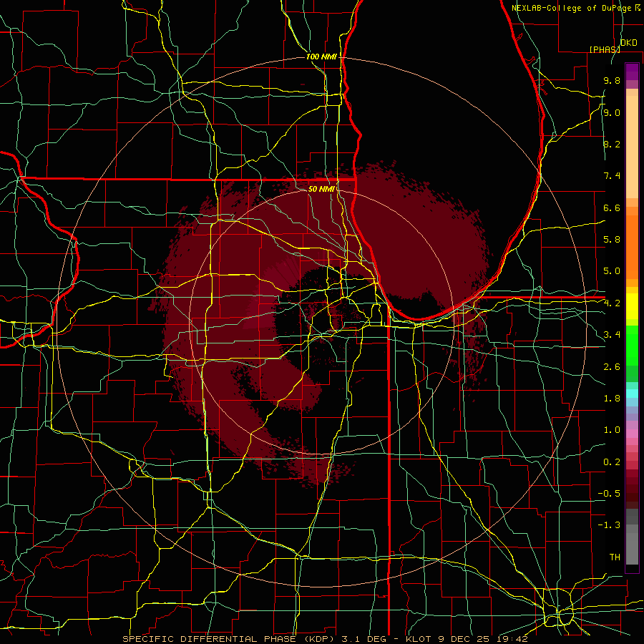The height and width of the screenshot is (644, 644).
Task: Click the 1.8 scale value
Action: point(612,399)
